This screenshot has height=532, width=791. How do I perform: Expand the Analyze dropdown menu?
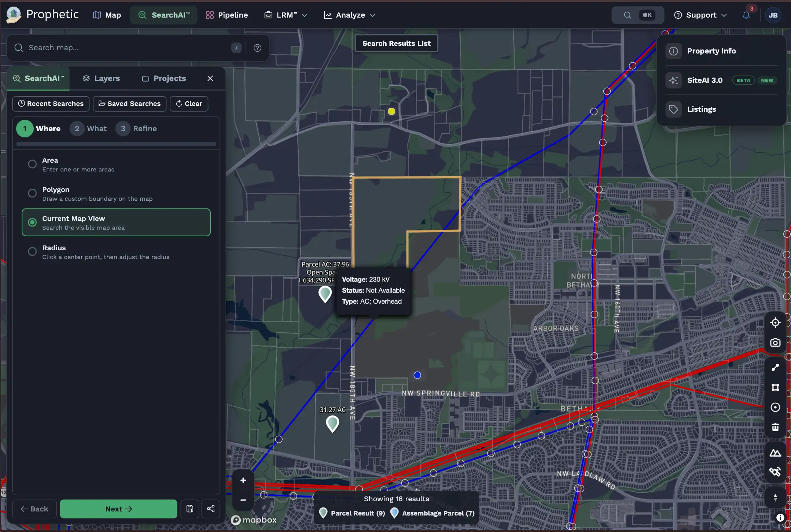click(349, 15)
